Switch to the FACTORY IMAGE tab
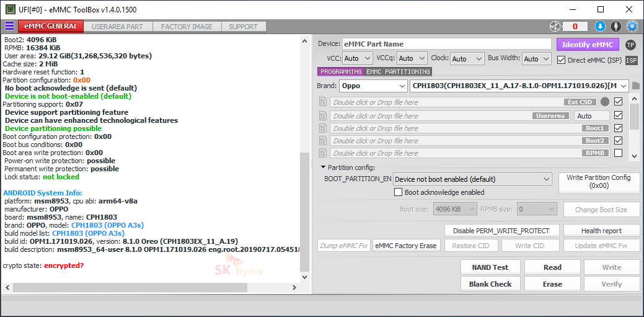 (187, 27)
